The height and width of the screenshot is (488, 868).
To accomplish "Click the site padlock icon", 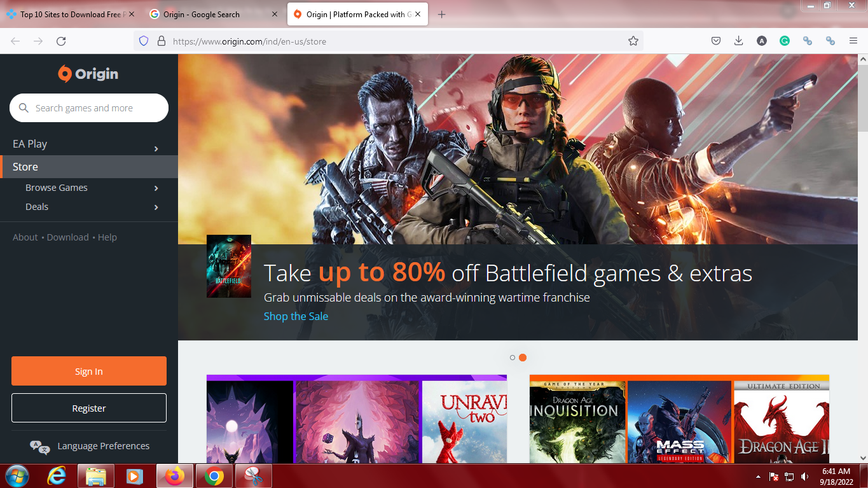I will point(161,41).
